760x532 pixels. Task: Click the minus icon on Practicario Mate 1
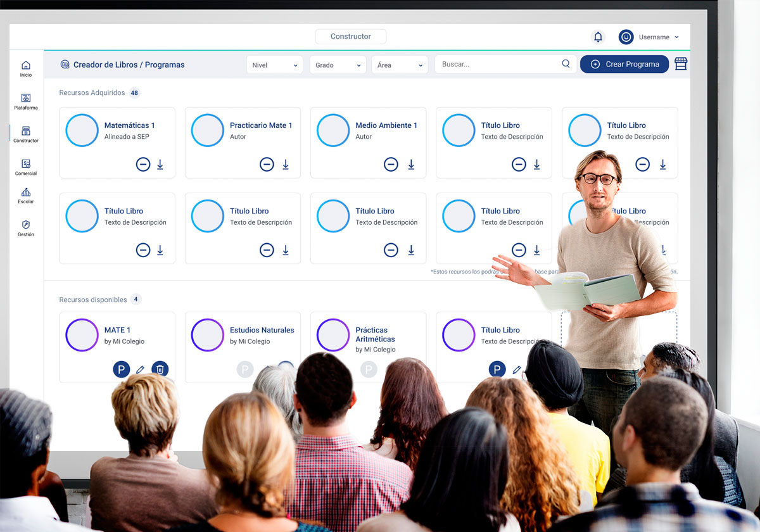tap(267, 165)
